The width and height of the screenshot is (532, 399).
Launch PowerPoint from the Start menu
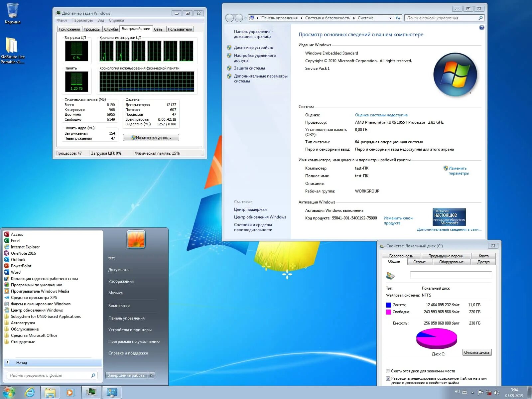coord(21,266)
